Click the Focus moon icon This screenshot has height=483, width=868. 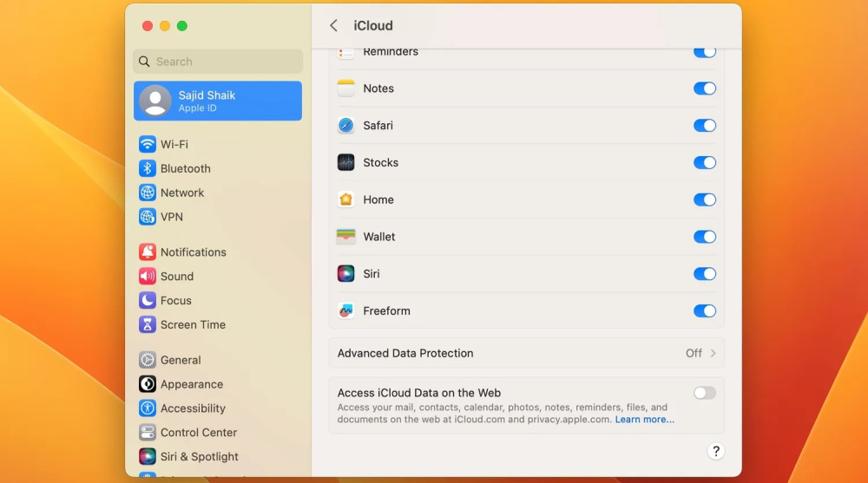pos(148,300)
